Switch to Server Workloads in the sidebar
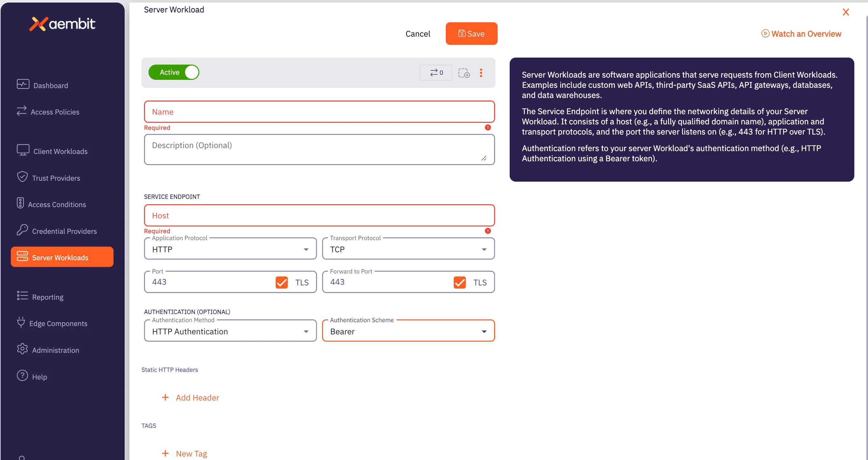The height and width of the screenshot is (460, 868). pyautogui.click(x=60, y=257)
